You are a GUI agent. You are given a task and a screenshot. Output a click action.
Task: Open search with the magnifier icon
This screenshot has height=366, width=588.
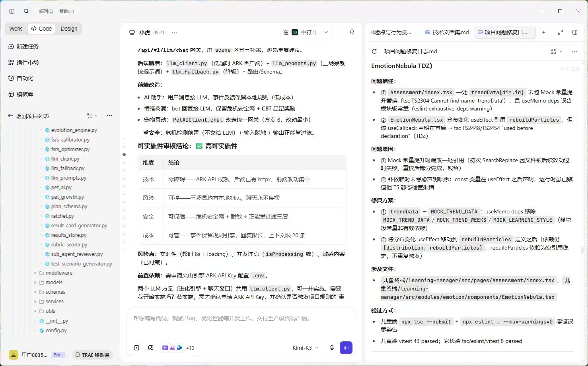(x=26, y=11)
